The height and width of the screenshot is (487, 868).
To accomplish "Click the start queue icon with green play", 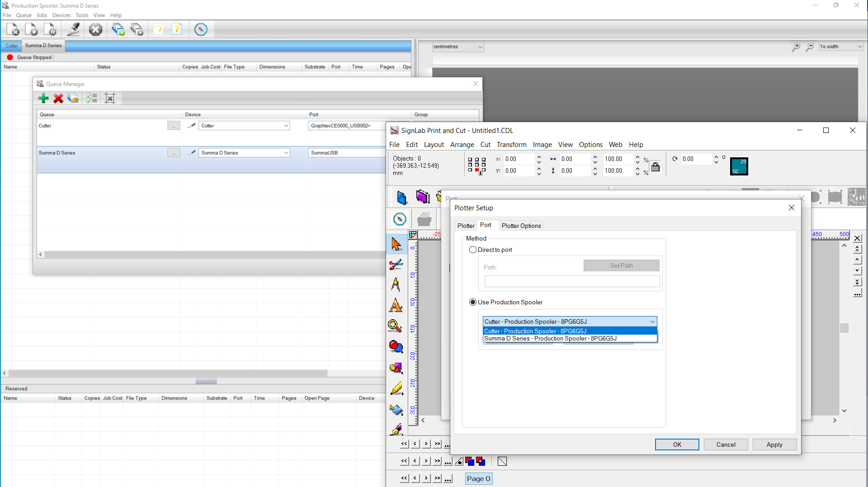I will [118, 29].
